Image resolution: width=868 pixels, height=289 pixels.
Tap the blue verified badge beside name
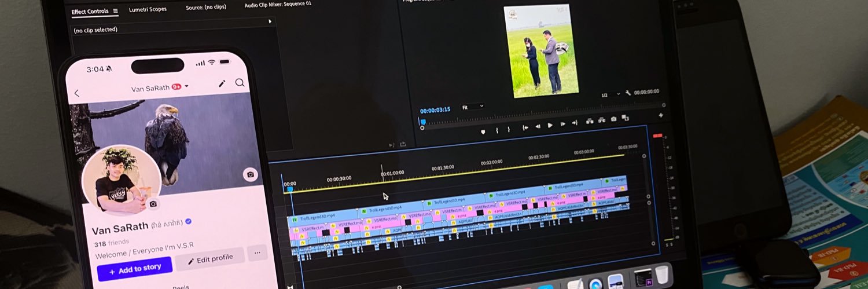pyautogui.click(x=189, y=222)
